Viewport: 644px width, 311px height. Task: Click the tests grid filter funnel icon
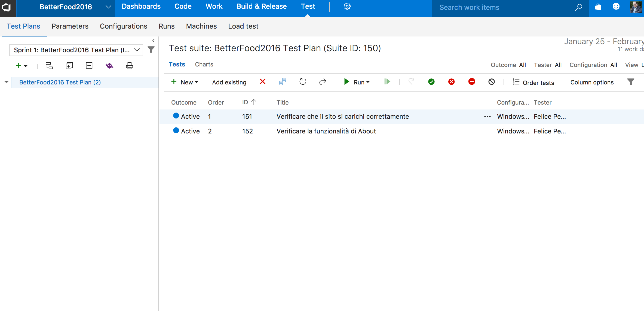pyautogui.click(x=631, y=82)
